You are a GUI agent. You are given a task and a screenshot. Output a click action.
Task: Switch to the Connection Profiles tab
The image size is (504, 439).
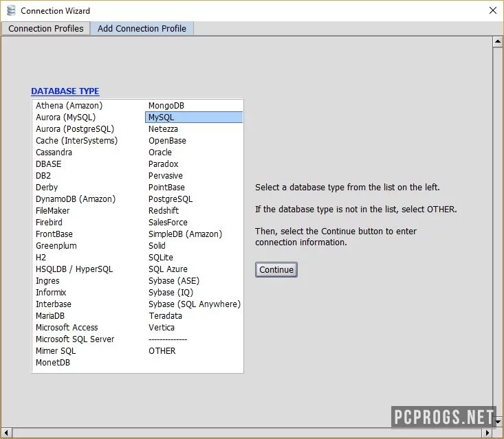pyautogui.click(x=46, y=29)
